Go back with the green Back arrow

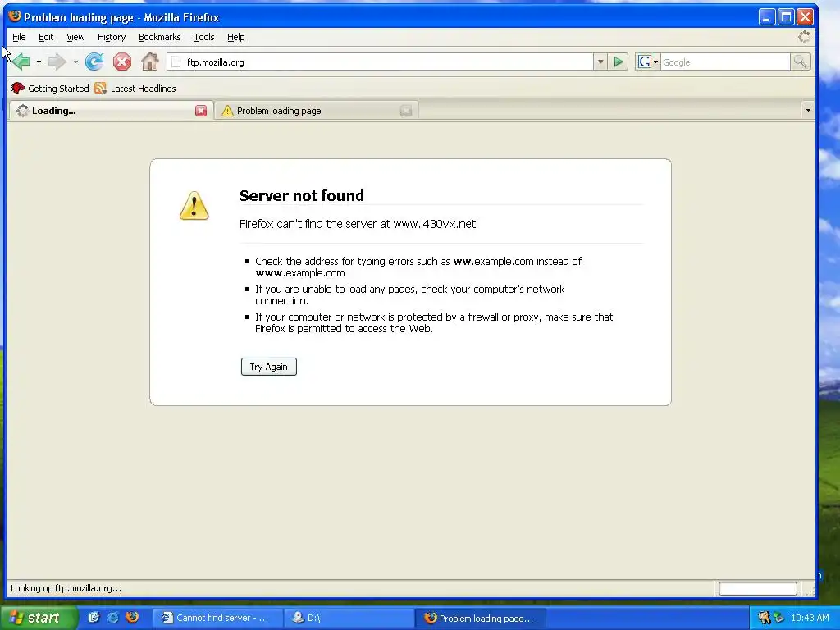coord(21,62)
